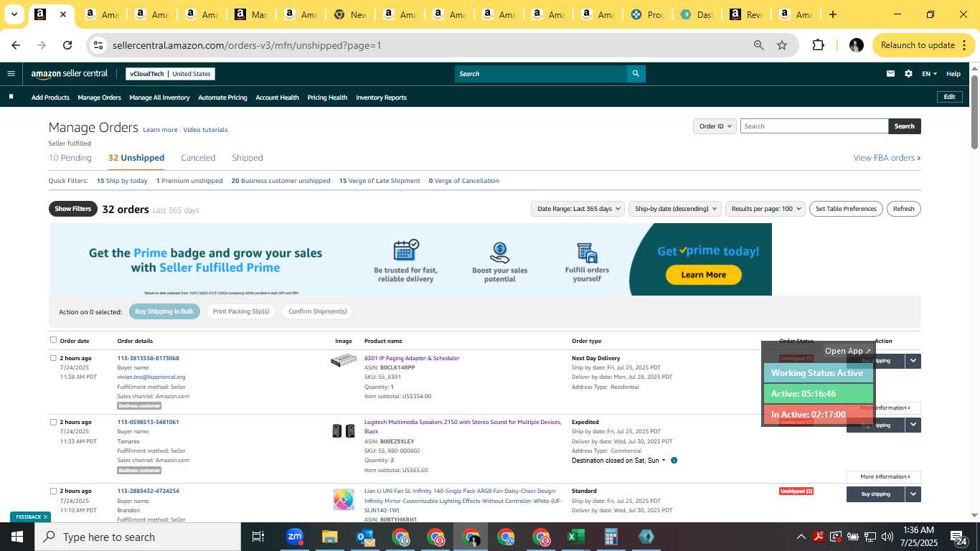The height and width of the screenshot is (551, 980).
Task: Click the Refresh button
Action: pyautogui.click(x=903, y=209)
